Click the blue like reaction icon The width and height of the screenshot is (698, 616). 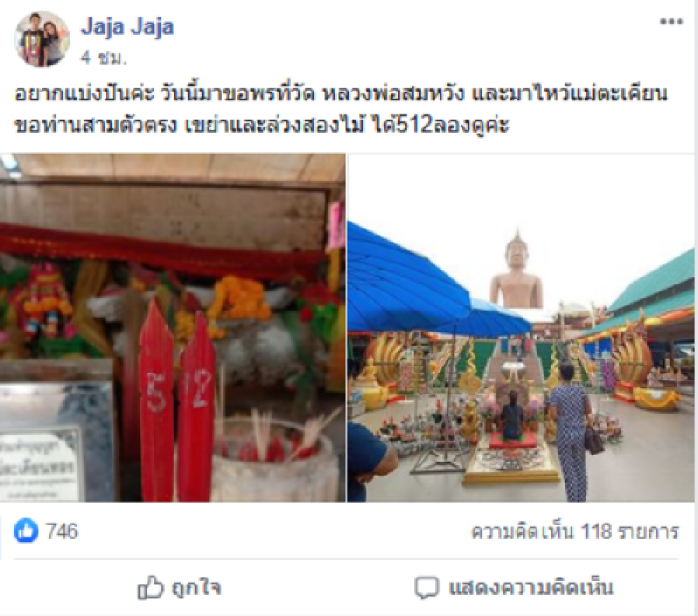(x=26, y=530)
